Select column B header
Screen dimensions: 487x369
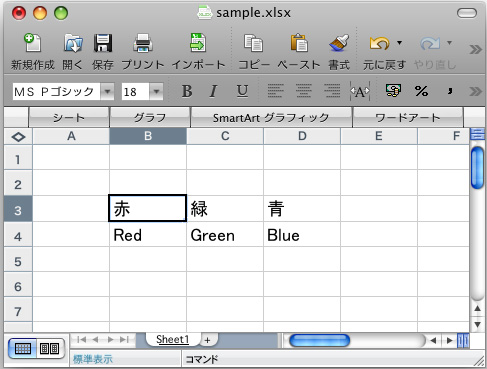point(148,136)
